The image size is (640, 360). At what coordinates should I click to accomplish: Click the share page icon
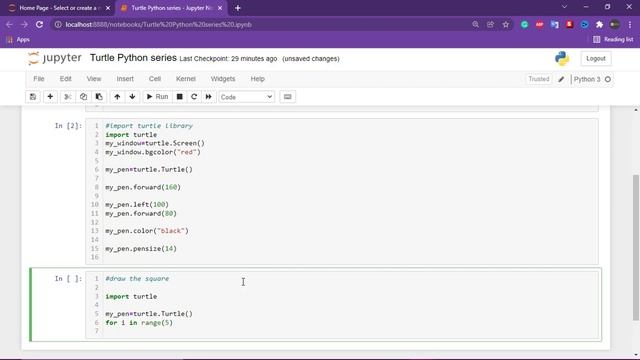491,24
